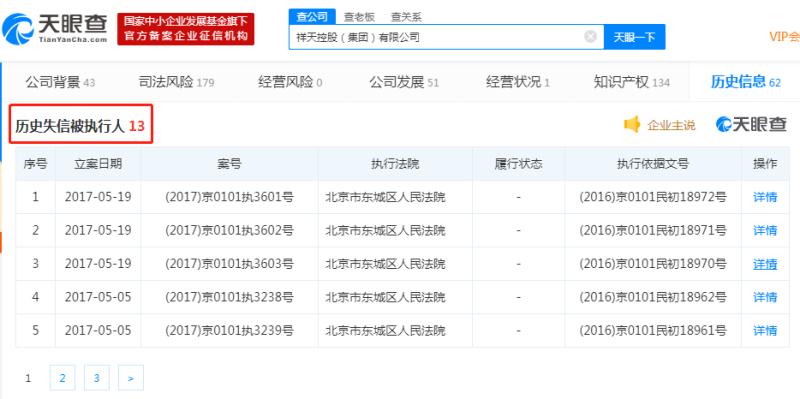Click the 执行依据文号 column header
This screenshot has height=399, width=800.
[x=653, y=164]
